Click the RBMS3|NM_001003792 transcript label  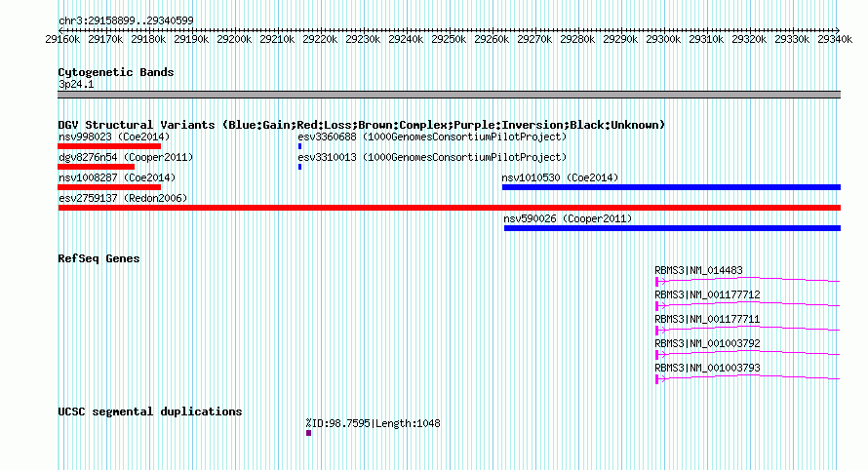[x=707, y=344]
